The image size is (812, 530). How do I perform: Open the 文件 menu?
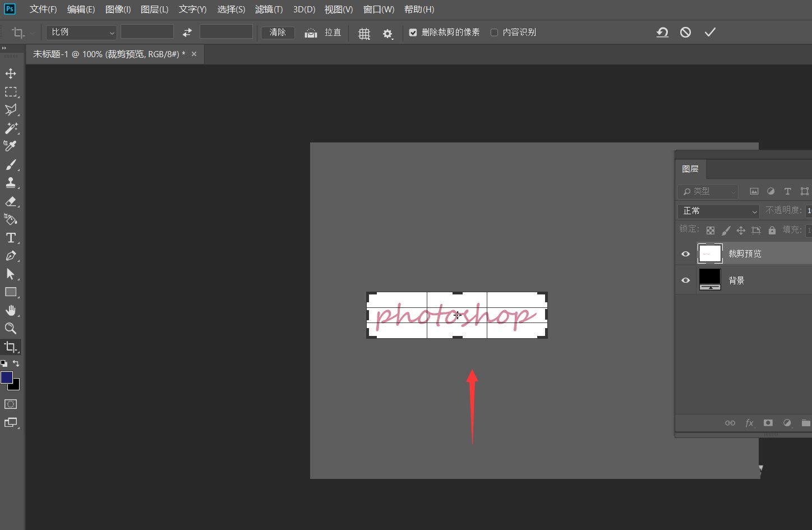click(43, 10)
